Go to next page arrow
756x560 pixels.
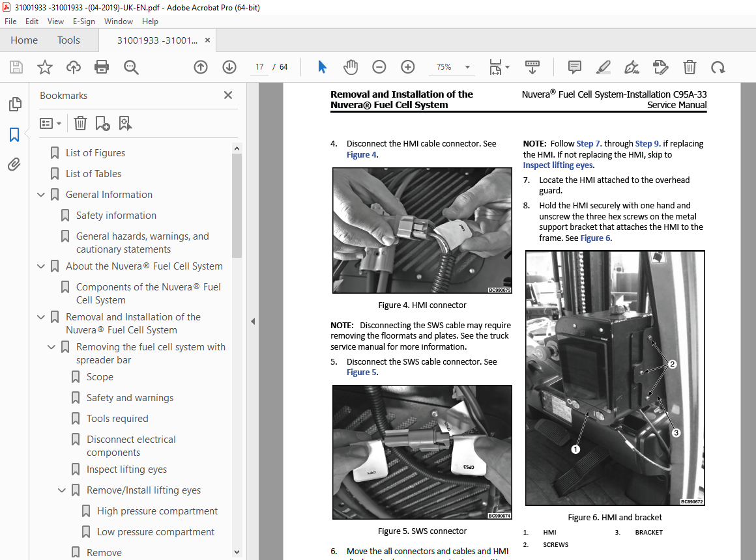(229, 67)
